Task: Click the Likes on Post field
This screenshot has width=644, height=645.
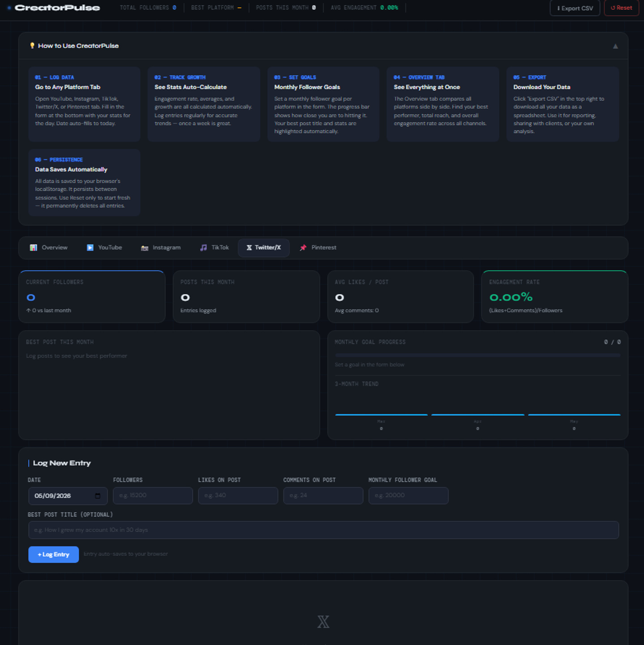Action: pos(238,496)
